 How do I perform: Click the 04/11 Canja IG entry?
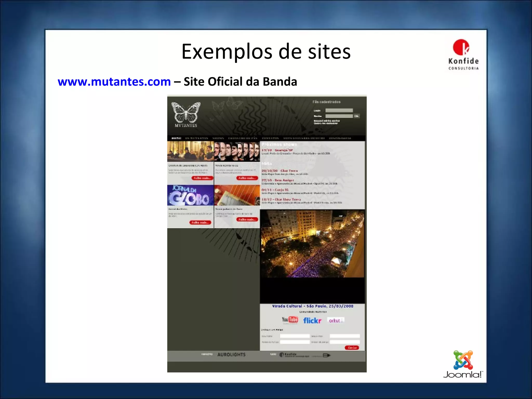(275, 190)
